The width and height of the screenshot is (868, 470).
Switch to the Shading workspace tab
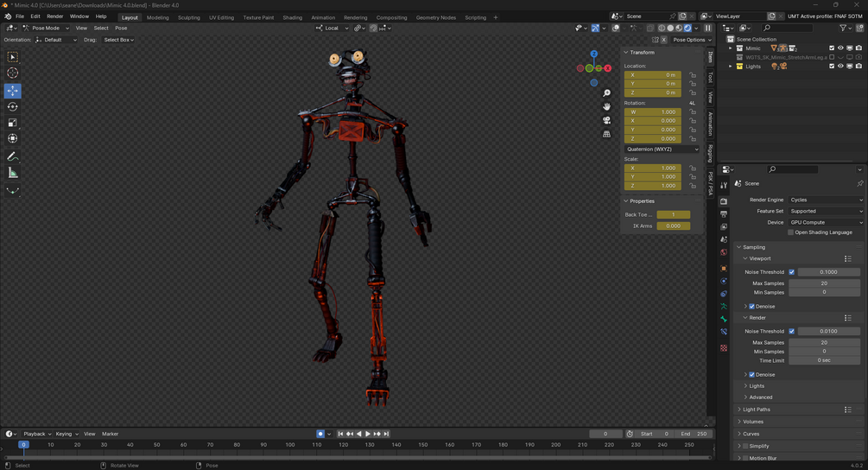click(x=292, y=17)
